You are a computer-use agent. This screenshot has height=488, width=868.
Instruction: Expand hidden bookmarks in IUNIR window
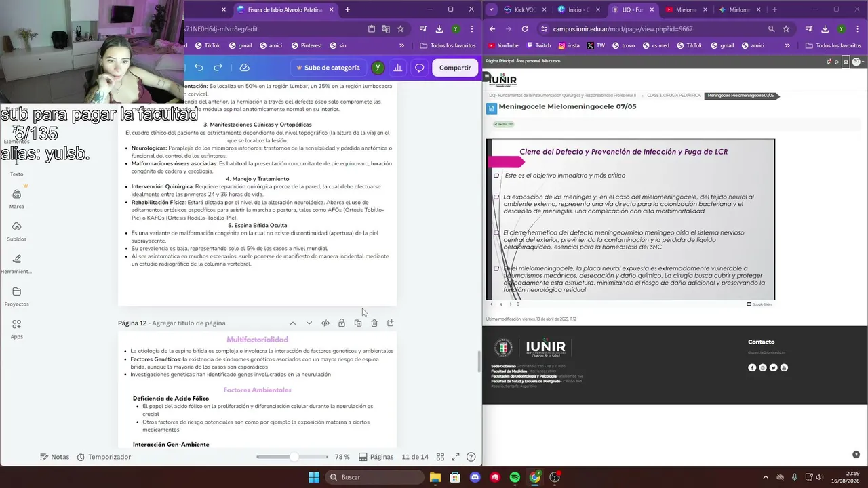[787, 45]
